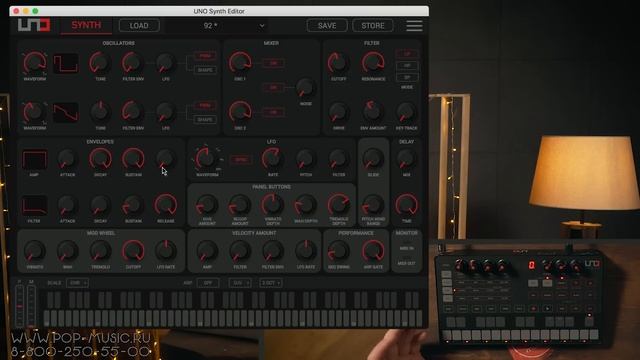
Task: Toggle mixer OSC 1 ON switch
Action: click(x=273, y=63)
